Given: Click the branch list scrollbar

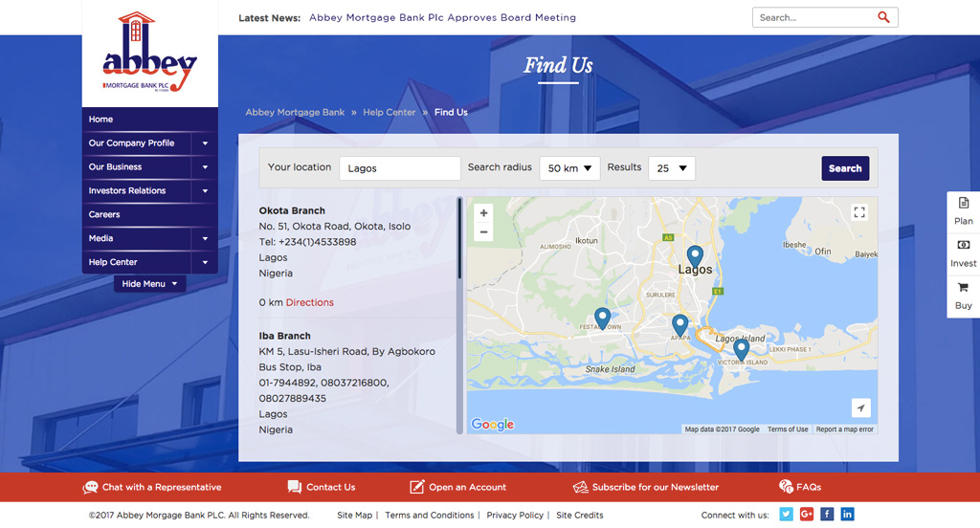Looking at the screenshot, I should pos(460,239).
